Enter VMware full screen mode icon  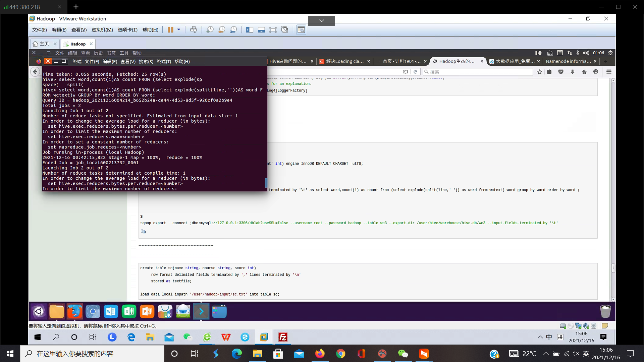pyautogui.click(x=273, y=30)
